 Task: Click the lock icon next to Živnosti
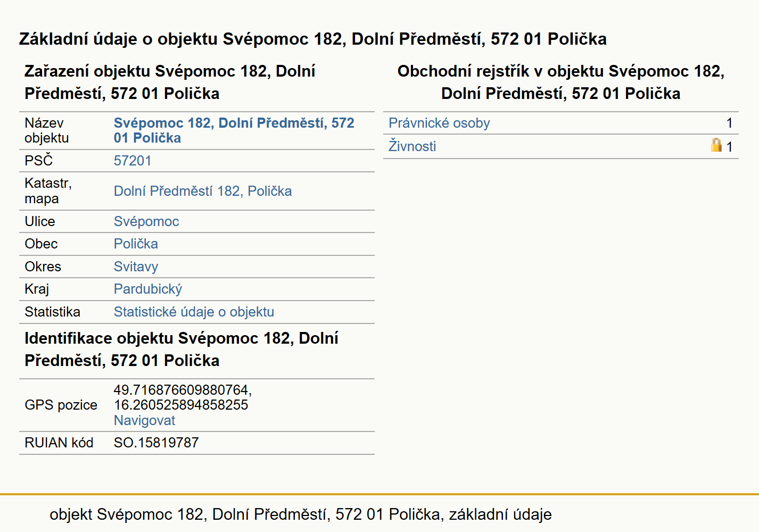716,145
